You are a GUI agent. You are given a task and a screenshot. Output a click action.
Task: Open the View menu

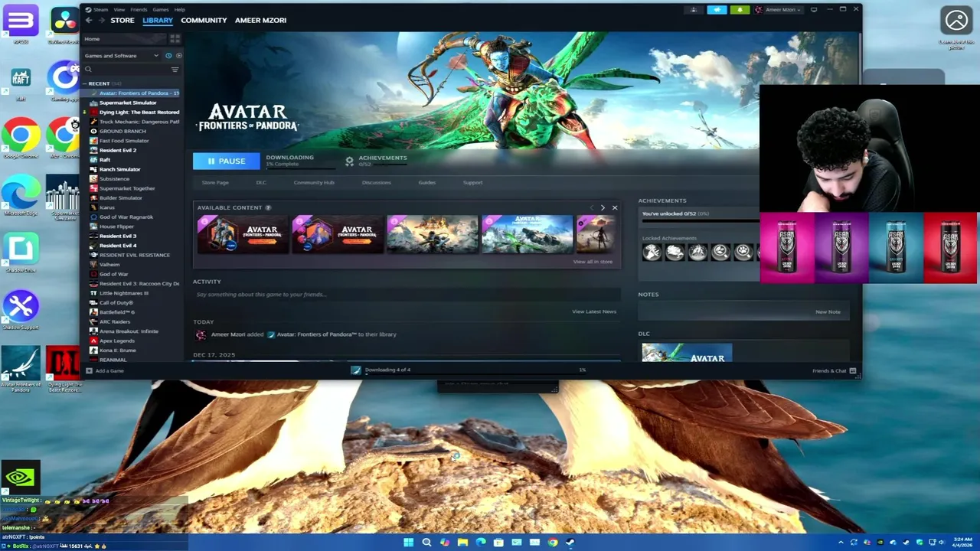pos(119,10)
